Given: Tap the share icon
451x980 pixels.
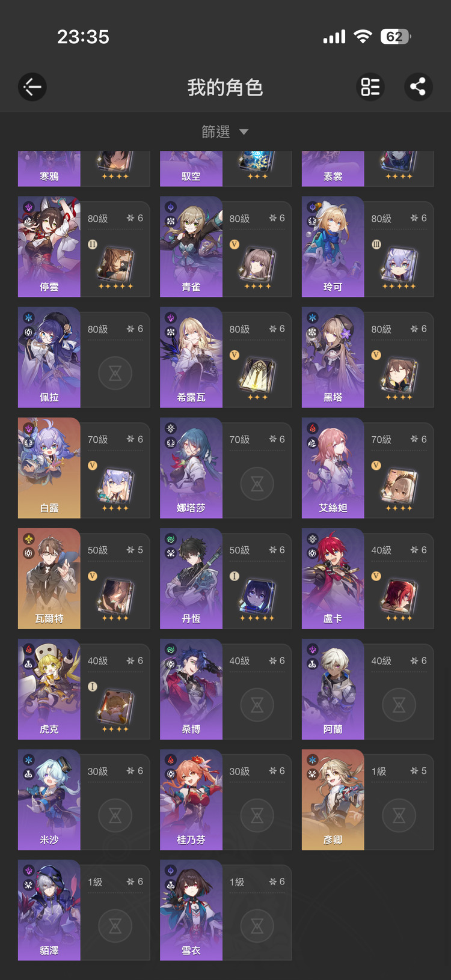Looking at the screenshot, I should (x=418, y=87).
